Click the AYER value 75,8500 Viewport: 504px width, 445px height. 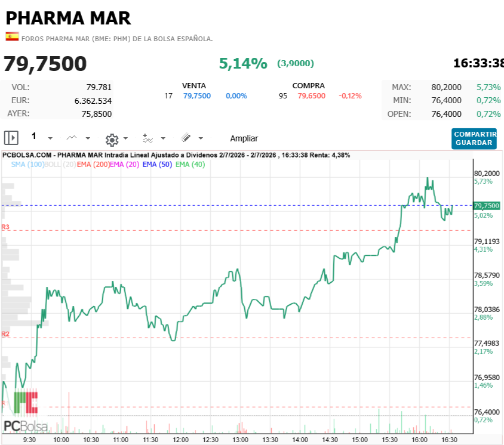pyautogui.click(x=96, y=114)
